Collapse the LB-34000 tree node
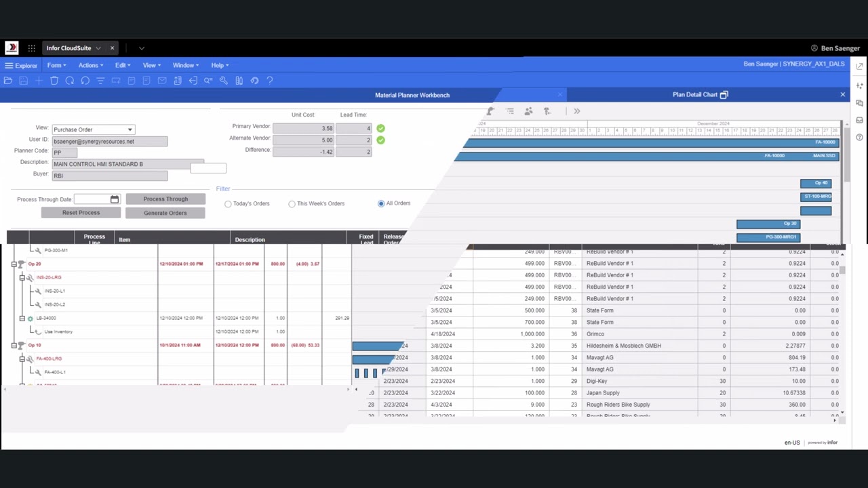Screen dimensions: 868x488 [22, 318]
